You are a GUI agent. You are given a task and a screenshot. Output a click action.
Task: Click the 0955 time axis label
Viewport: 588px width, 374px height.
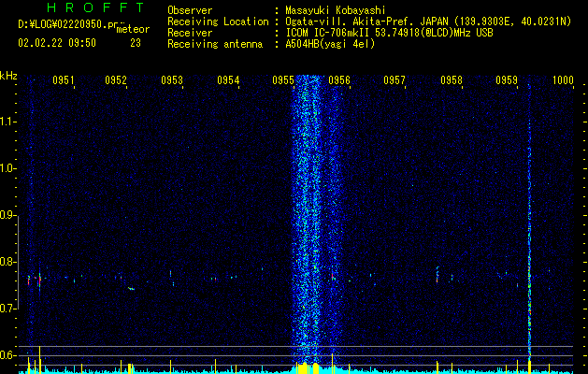pos(283,80)
